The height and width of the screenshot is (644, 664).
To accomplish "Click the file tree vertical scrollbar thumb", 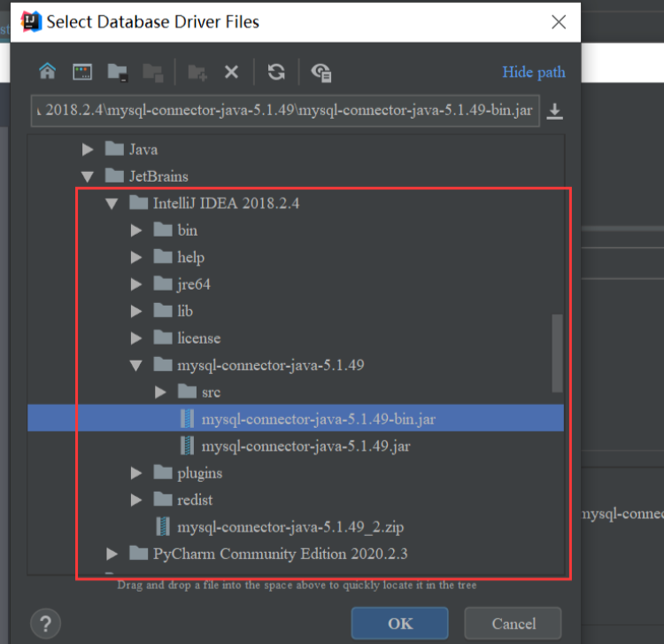I will pyautogui.click(x=557, y=353).
